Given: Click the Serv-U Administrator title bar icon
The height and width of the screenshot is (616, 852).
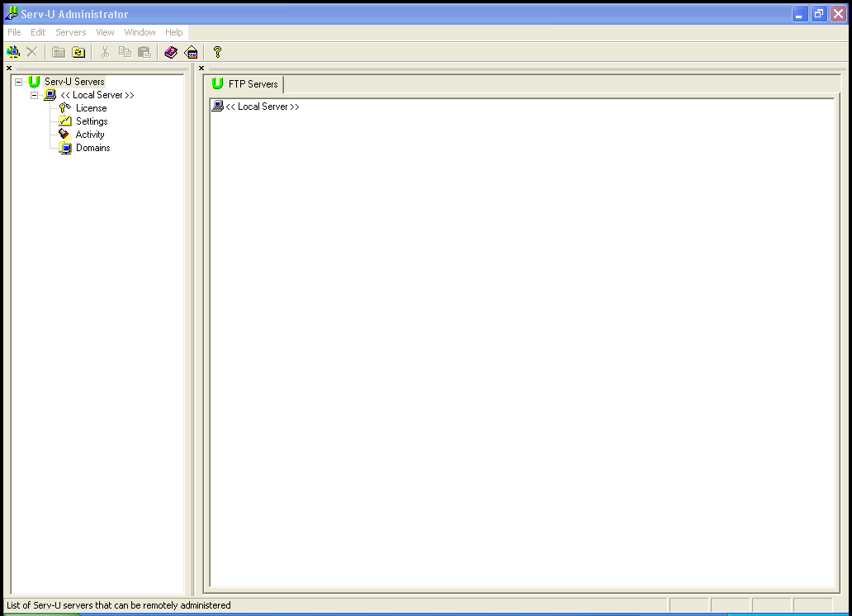Looking at the screenshot, I should coord(12,13).
